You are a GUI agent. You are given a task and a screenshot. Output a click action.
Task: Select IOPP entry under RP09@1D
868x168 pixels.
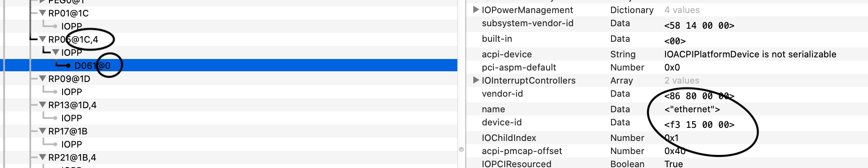click(72, 92)
